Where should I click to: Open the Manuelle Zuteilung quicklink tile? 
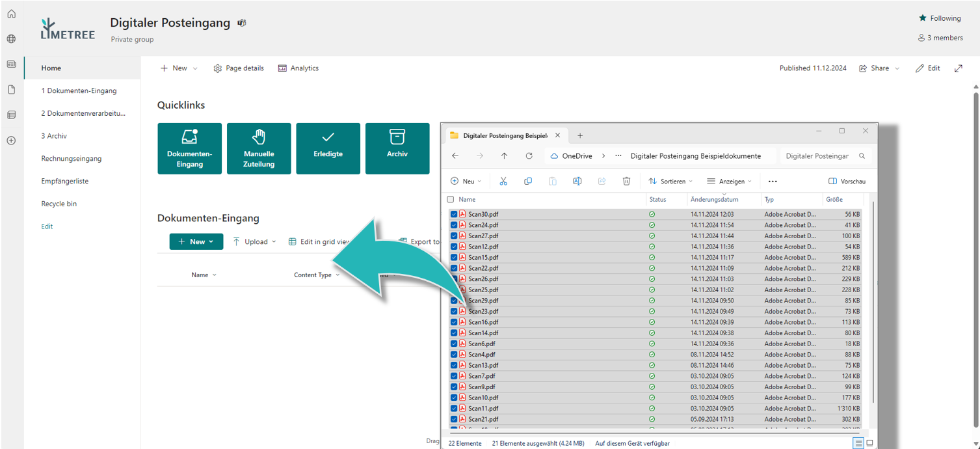[259, 148]
